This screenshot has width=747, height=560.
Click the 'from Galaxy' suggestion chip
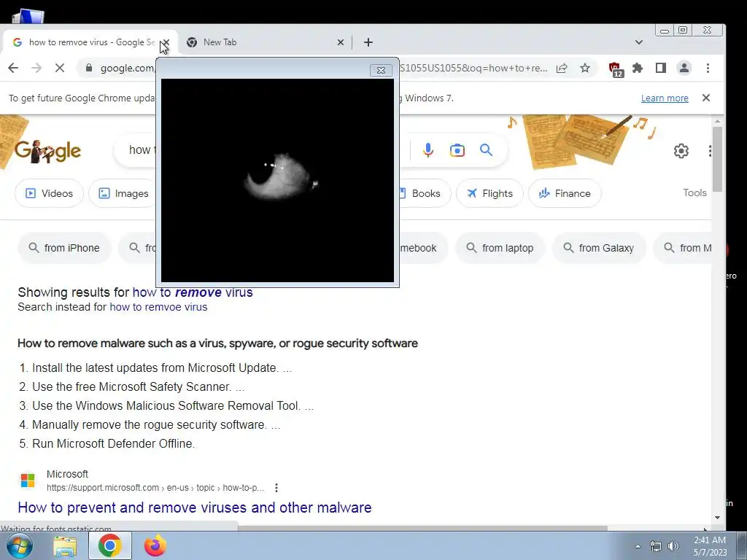[x=599, y=248]
